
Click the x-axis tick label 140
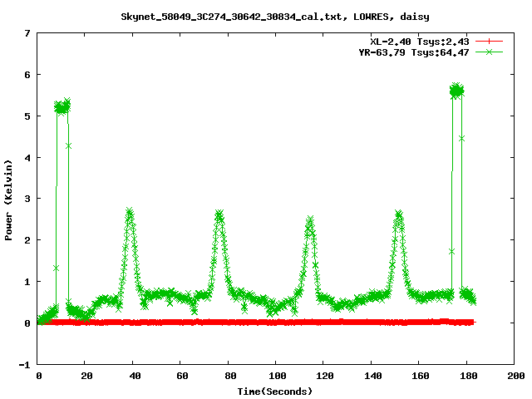373,376
